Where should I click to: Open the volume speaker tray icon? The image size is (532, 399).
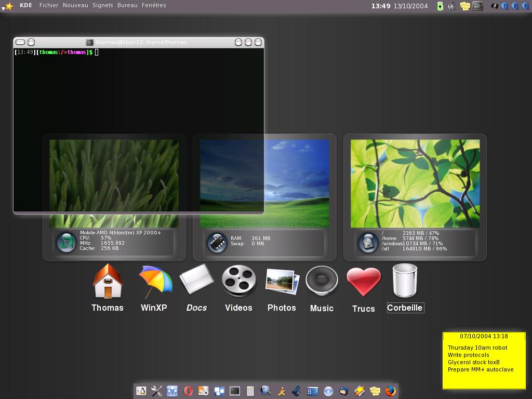[x=451, y=6]
